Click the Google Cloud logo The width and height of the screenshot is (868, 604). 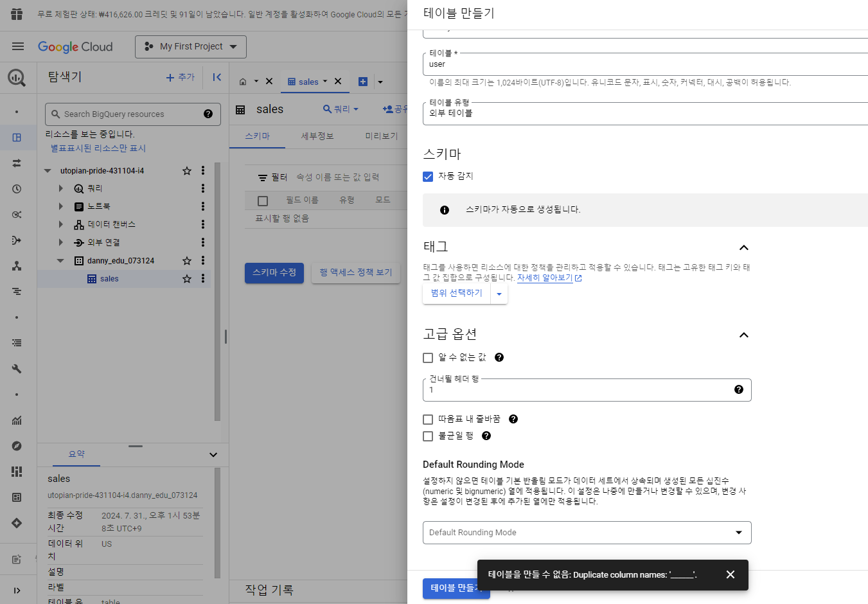click(75, 47)
